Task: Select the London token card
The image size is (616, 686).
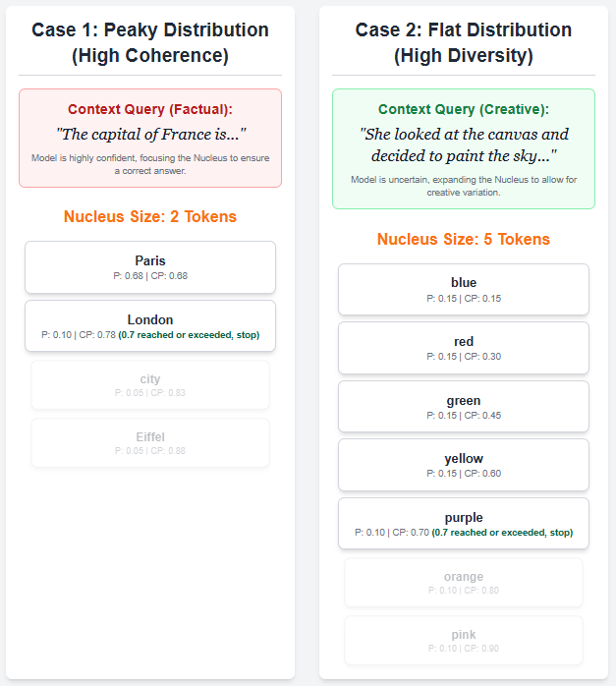Action: 150,325
